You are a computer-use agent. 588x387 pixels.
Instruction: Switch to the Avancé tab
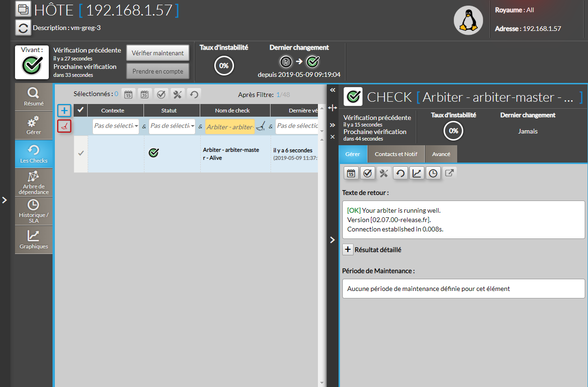441,154
